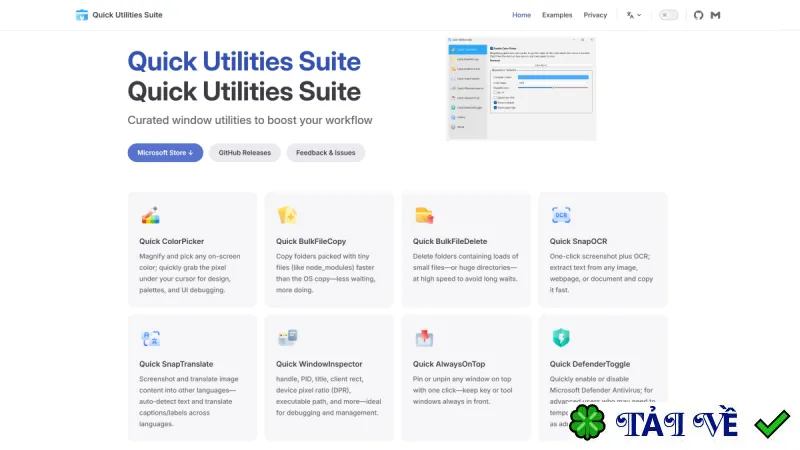Select the Quick ColorPicker card title
Screen dimensions: 800x450
click(171, 241)
